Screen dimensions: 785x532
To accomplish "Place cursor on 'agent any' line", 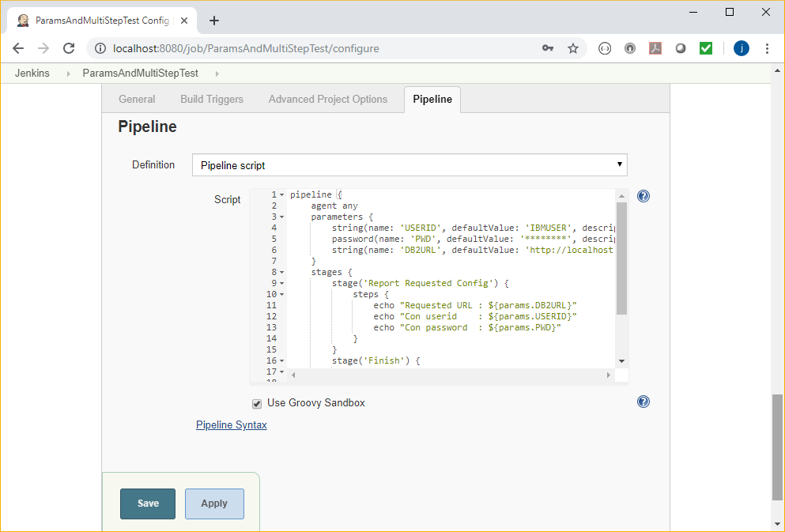I will pos(334,206).
